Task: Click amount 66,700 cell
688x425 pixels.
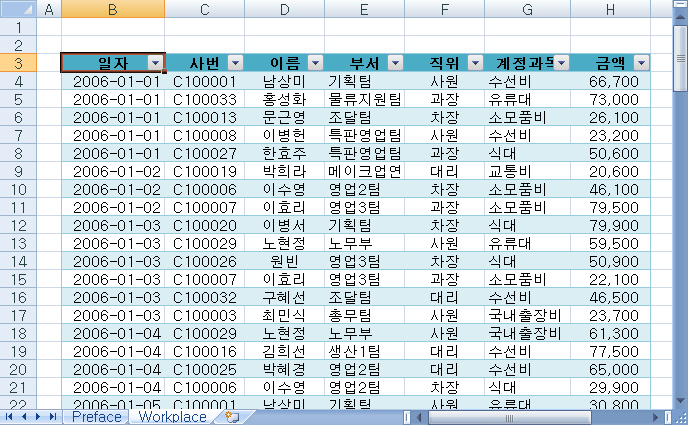Action: (x=610, y=81)
